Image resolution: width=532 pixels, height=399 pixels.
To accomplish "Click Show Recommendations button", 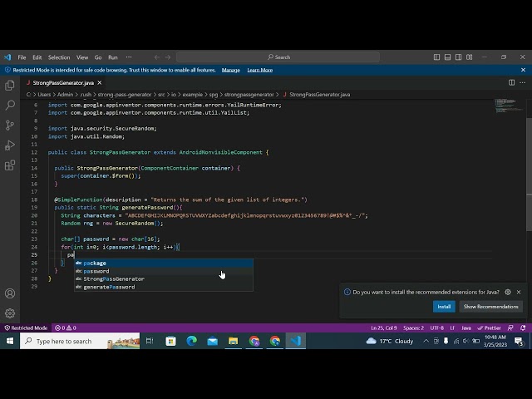I will (x=490, y=307).
